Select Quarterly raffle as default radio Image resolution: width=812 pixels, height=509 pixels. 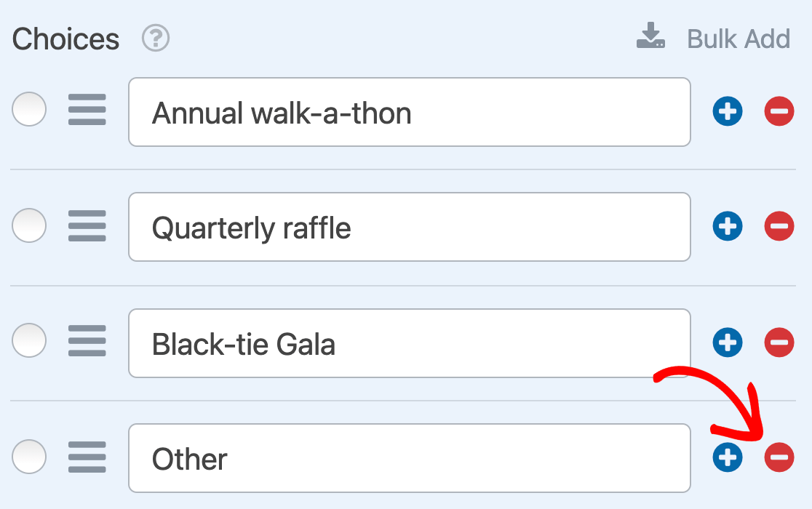point(29,225)
